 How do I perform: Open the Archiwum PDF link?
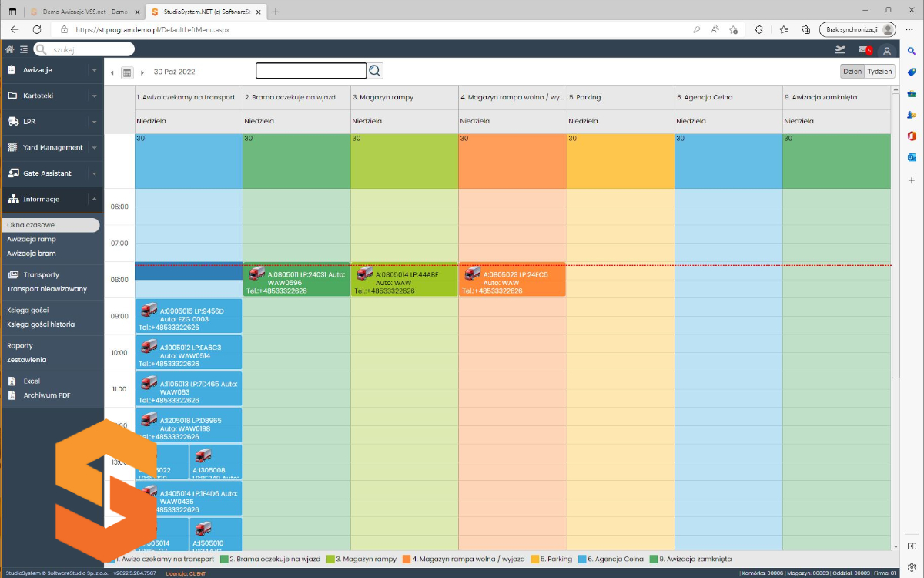pyautogui.click(x=46, y=395)
